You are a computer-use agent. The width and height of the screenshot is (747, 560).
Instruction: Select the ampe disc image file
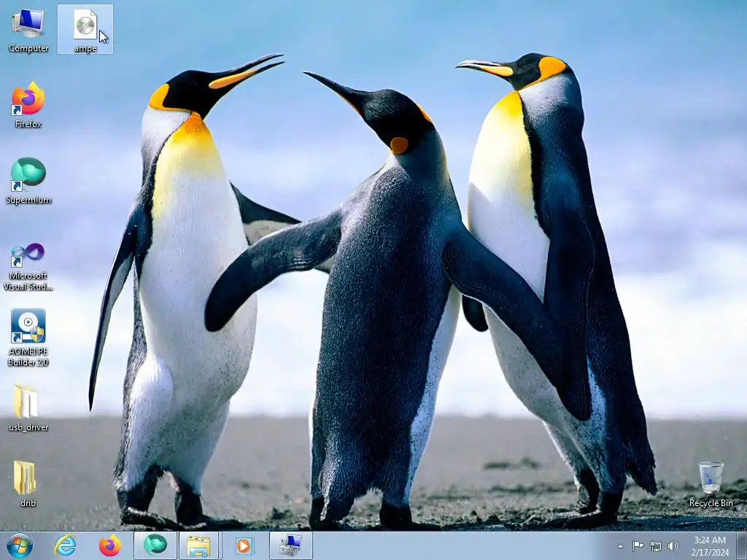click(85, 29)
